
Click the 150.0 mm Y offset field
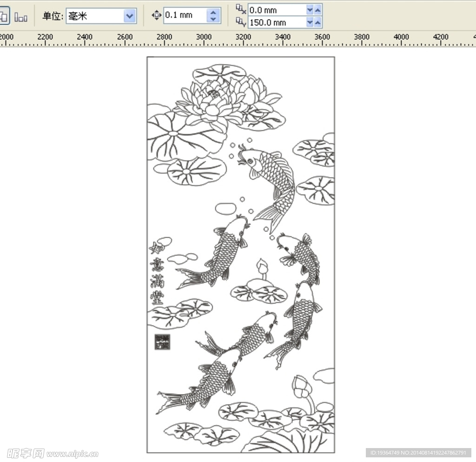pyautogui.click(x=276, y=22)
